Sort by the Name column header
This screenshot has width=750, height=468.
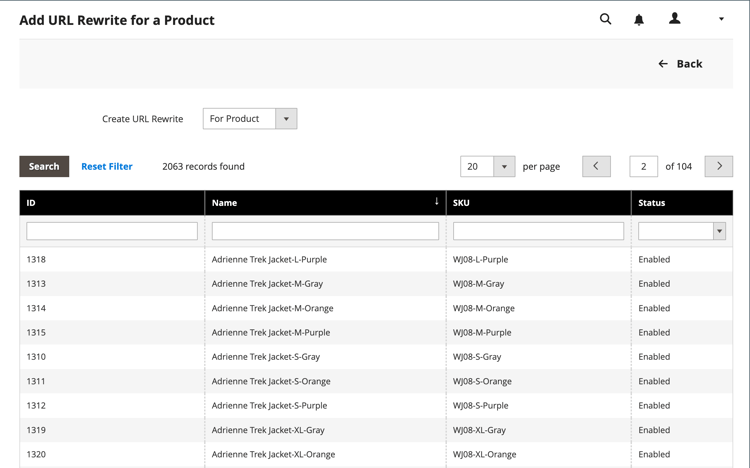click(325, 203)
